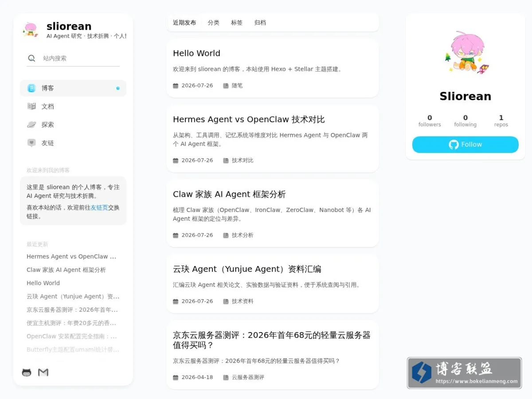Click the sliorean site title
The width and height of the screenshot is (532, 399).
pos(69,26)
